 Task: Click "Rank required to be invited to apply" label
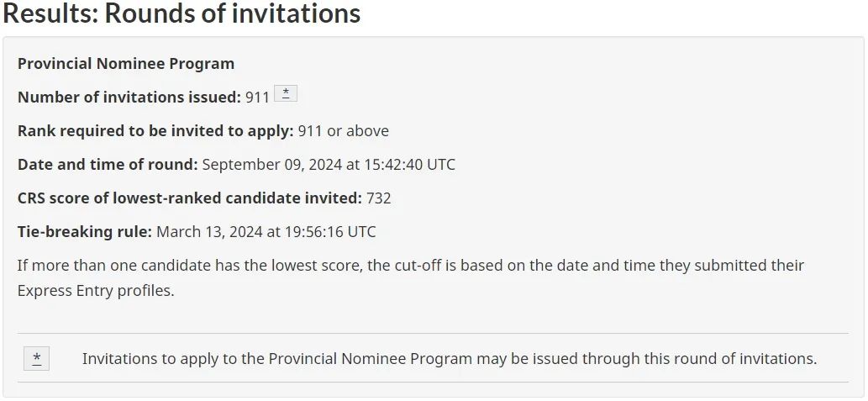click(x=155, y=131)
